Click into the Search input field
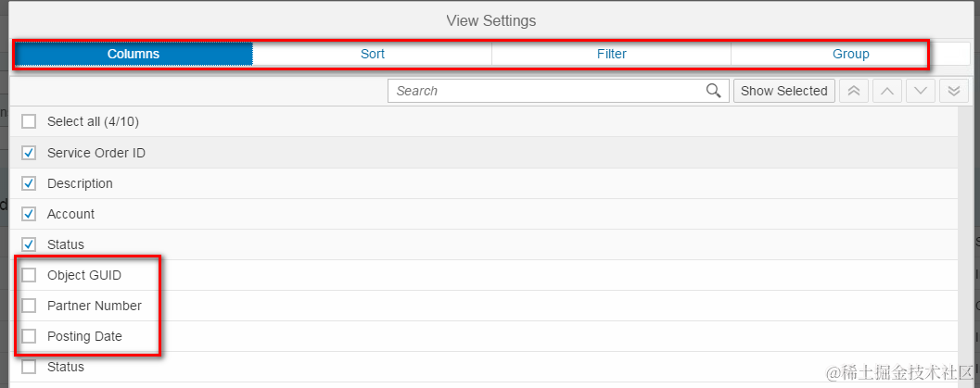This screenshot has height=388, width=980. click(547, 91)
